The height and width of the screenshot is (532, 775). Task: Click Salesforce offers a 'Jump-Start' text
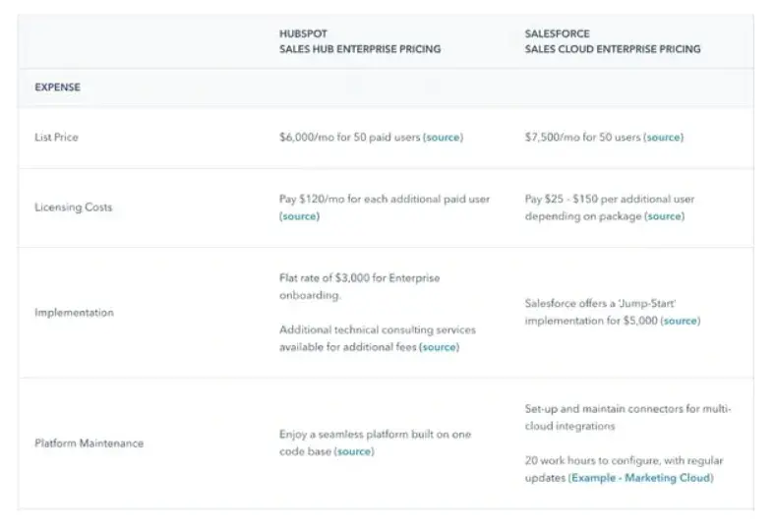click(x=600, y=303)
